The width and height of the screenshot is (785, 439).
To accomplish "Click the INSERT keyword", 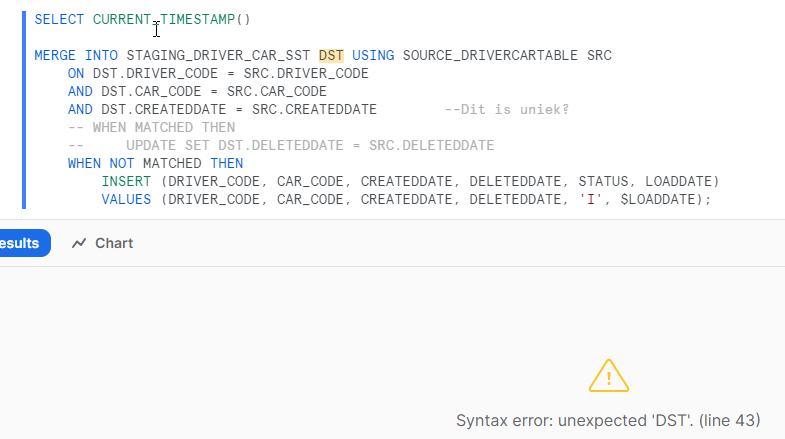I will (126, 182).
